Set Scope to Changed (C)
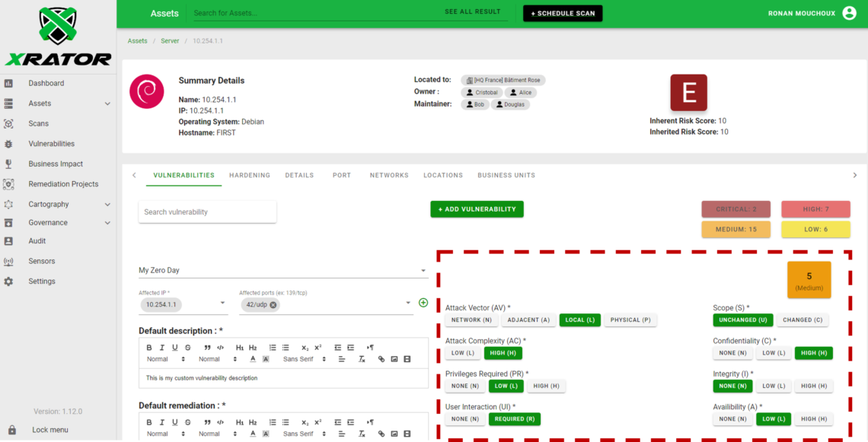Viewport: 868px width, 442px height. pos(803,320)
